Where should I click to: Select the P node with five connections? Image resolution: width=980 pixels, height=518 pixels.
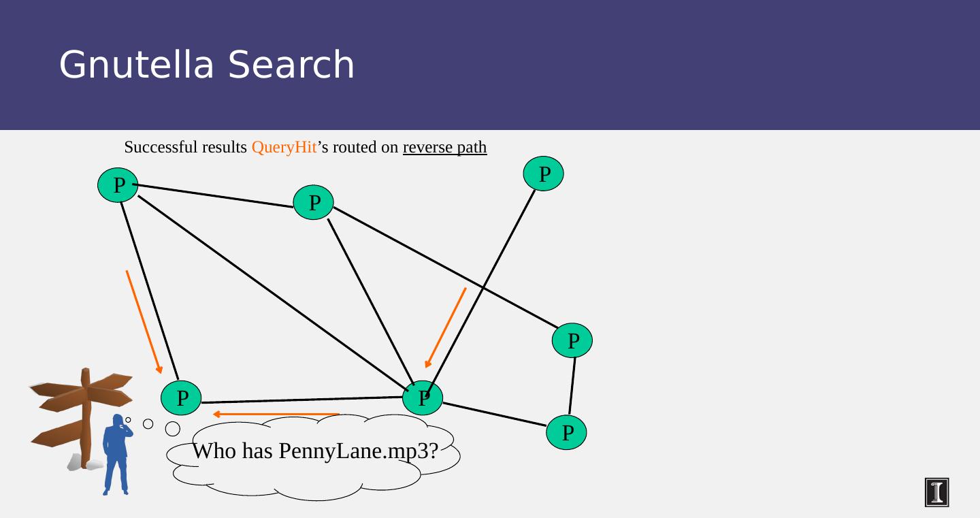tap(423, 398)
